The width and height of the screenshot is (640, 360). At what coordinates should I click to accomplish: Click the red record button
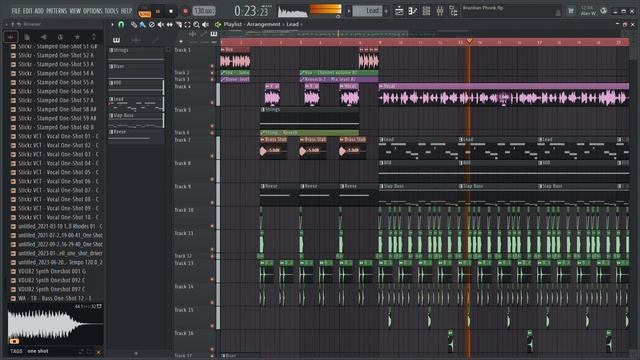(185, 11)
